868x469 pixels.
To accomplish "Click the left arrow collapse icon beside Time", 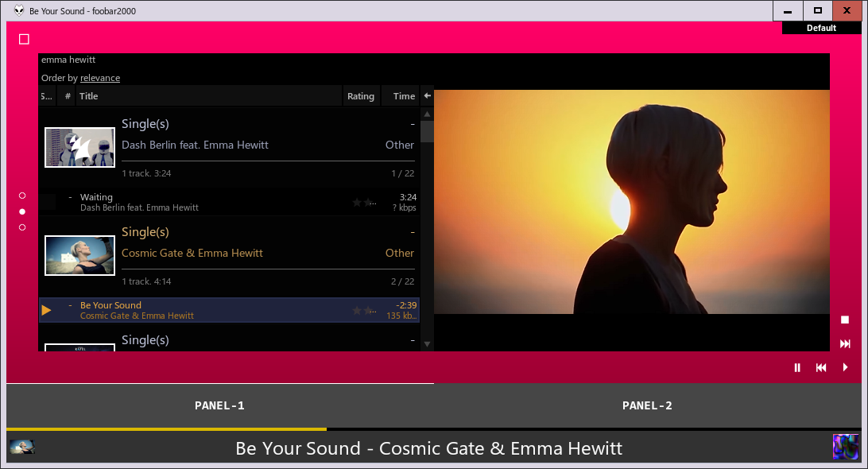I will (428, 96).
